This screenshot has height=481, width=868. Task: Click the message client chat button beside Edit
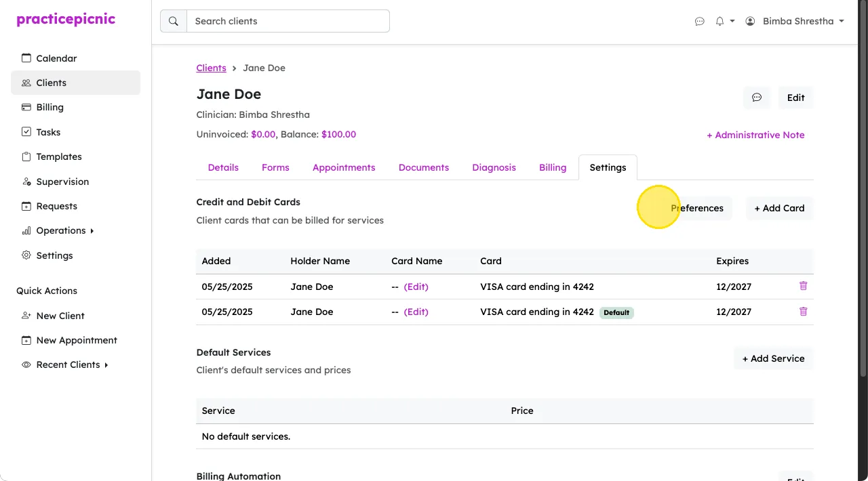[x=757, y=98]
